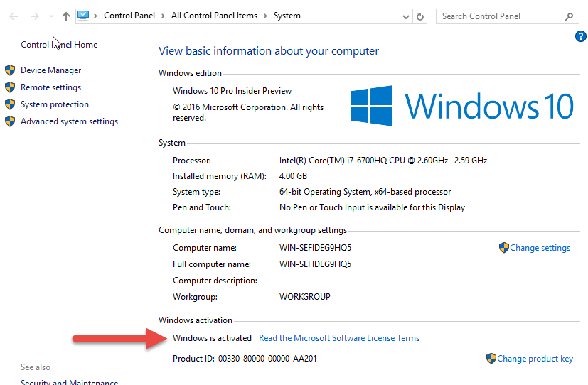
Task: Select Full computer name value WIN-SEFIDEG9HQ5
Action: pyautogui.click(x=315, y=264)
